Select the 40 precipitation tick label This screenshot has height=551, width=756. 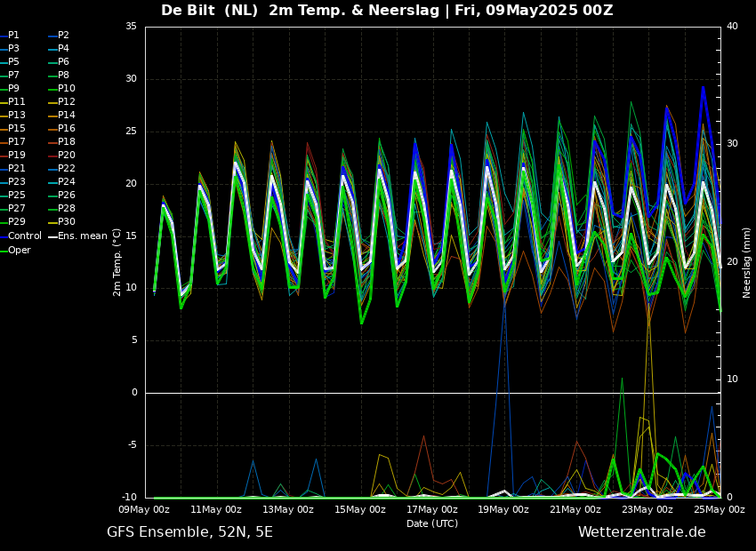(732, 26)
